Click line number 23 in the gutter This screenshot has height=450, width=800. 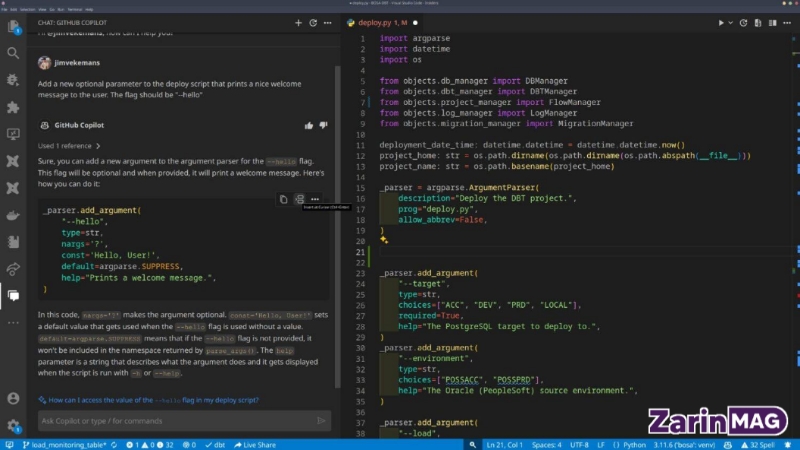pos(360,273)
